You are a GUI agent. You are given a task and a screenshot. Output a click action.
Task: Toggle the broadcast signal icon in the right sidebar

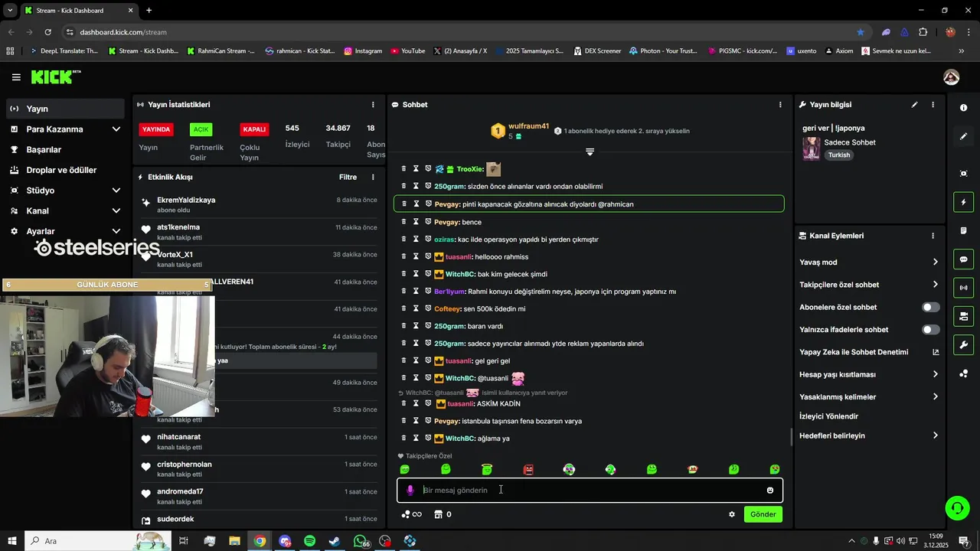pyautogui.click(x=963, y=288)
